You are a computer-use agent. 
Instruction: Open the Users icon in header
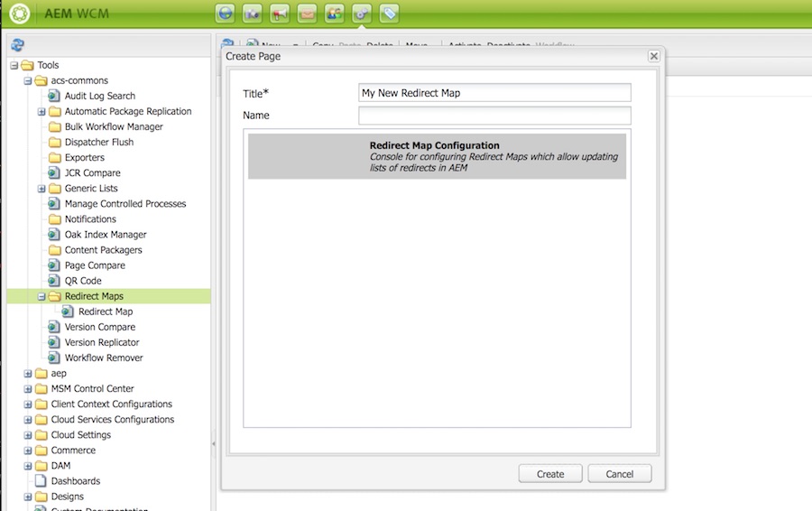point(335,14)
